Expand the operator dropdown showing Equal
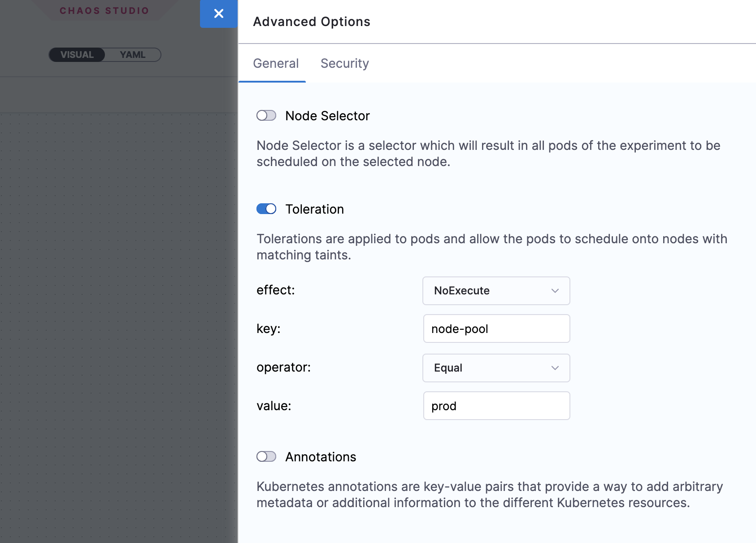Viewport: 756px width, 543px height. point(489,368)
